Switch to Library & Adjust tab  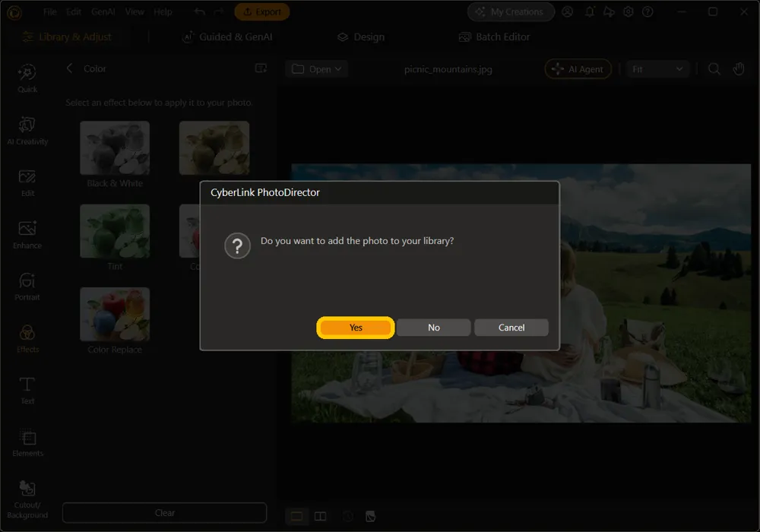pos(68,36)
